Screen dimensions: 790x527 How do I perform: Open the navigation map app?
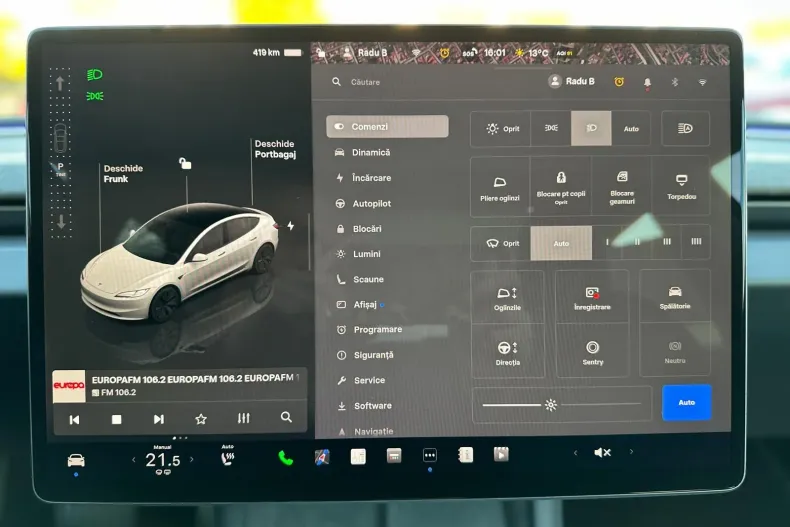click(x=322, y=457)
